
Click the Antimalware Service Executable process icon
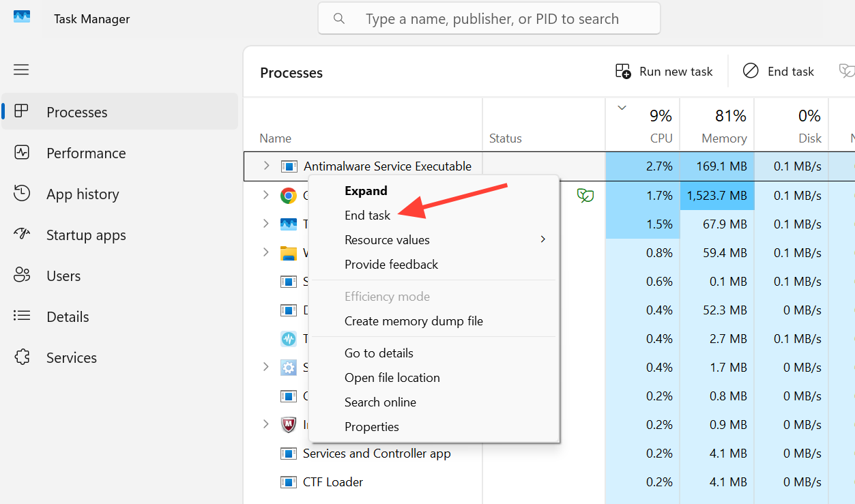pos(289,166)
